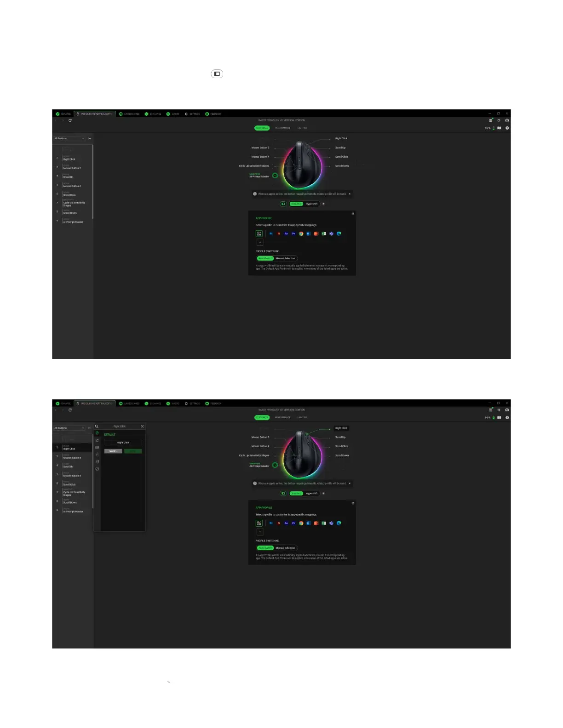Click the standalone panel toggle icon above both screenshots
Screen dimensions: 563x728
[x=217, y=74]
